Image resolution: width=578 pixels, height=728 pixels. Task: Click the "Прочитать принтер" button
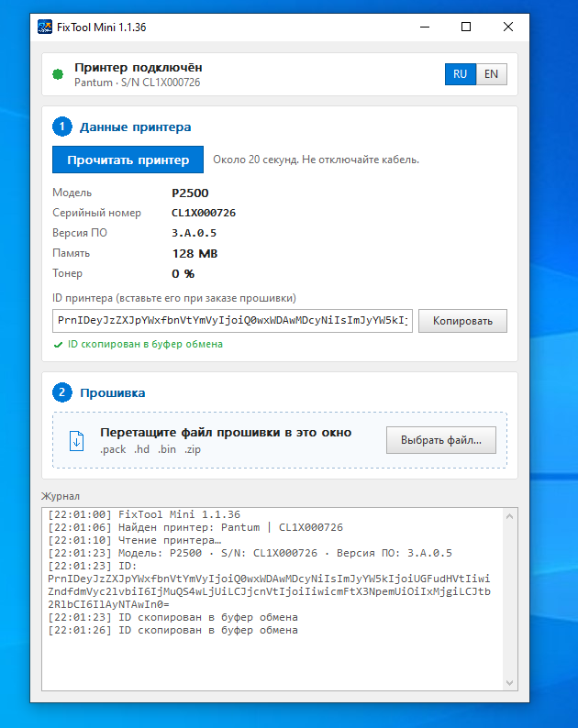pos(128,160)
